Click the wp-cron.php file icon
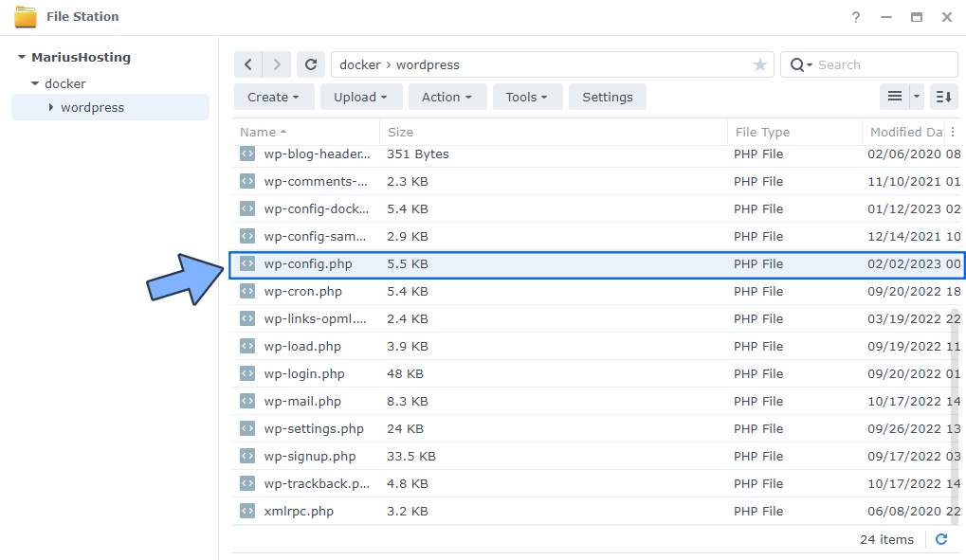Viewport: 966px width, 560px height. click(x=247, y=291)
